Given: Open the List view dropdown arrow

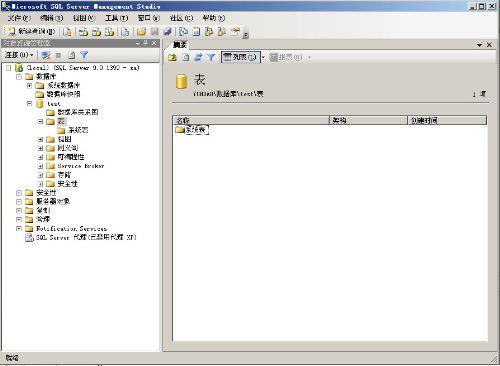Looking at the screenshot, I should [x=263, y=57].
